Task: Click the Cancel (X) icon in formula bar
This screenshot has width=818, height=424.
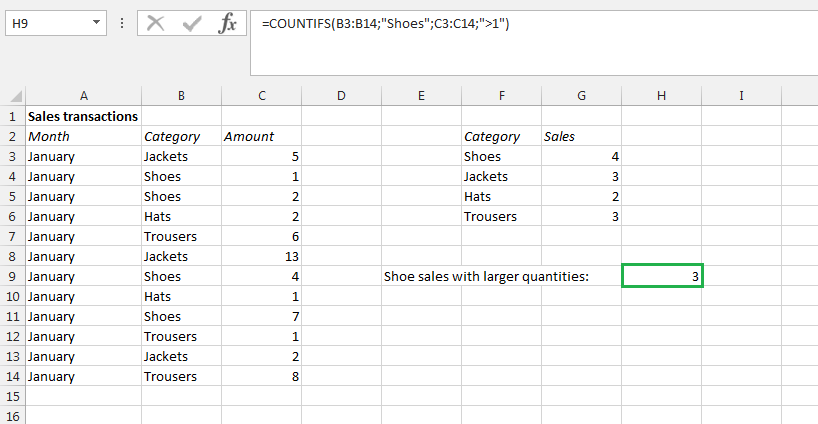Action: pyautogui.click(x=155, y=23)
